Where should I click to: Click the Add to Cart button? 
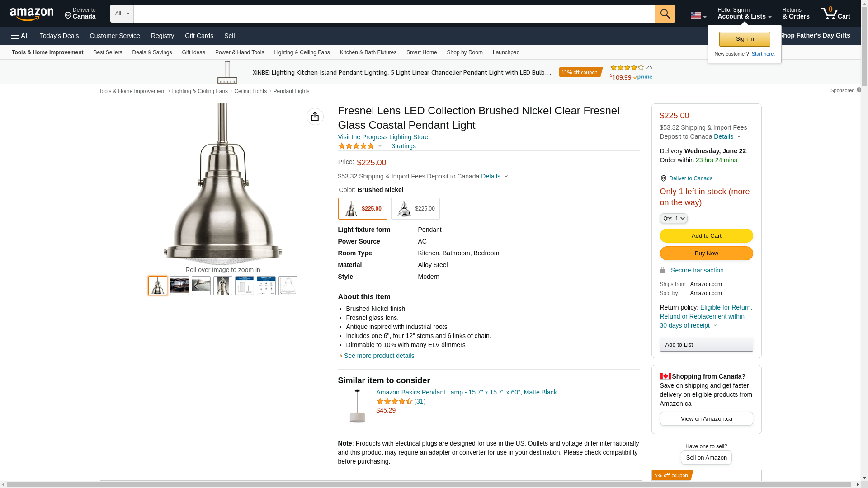point(706,235)
